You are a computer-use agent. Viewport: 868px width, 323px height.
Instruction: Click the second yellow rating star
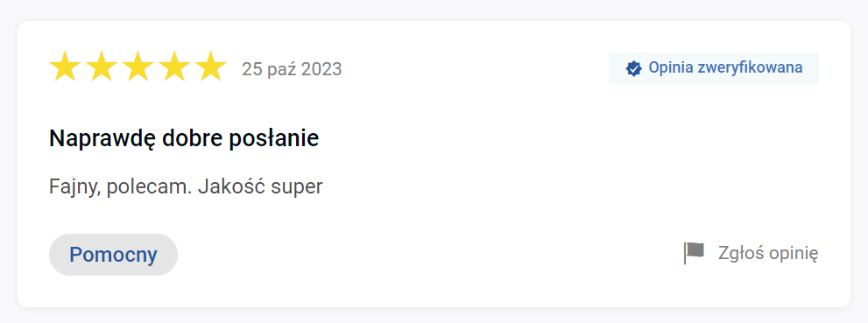pyautogui.click(x=102, y=67)
